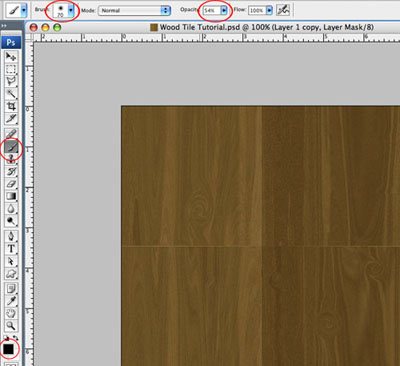Select the Hand tool
The height and width of the screenshot is (366, 400).
11,313
